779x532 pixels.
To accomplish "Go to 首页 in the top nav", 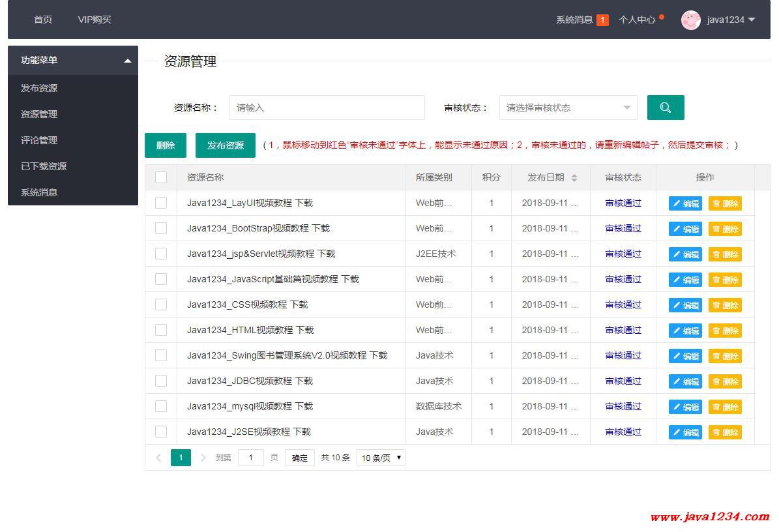I will point(43,20).
